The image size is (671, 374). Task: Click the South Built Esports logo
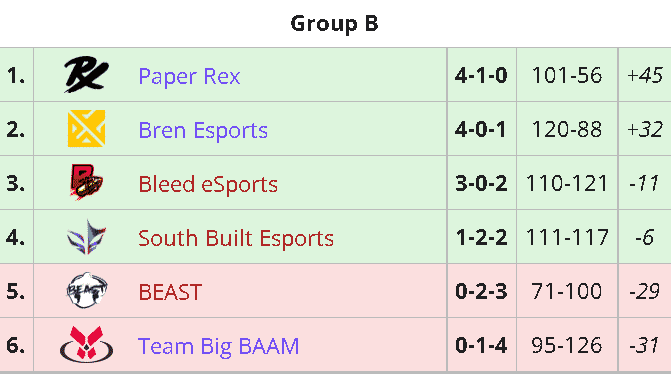click(86, 237)
